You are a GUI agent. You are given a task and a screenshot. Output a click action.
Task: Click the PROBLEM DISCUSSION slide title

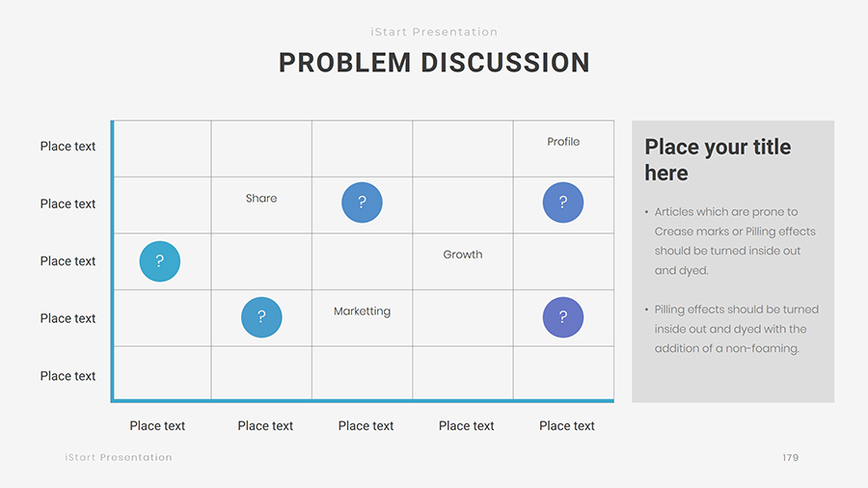click(434, 63)
